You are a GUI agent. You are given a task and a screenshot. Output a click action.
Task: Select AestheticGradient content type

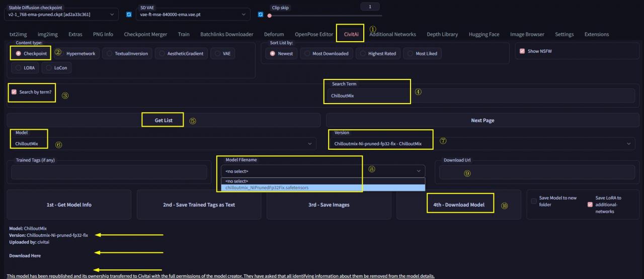click(x=182, y=53)
